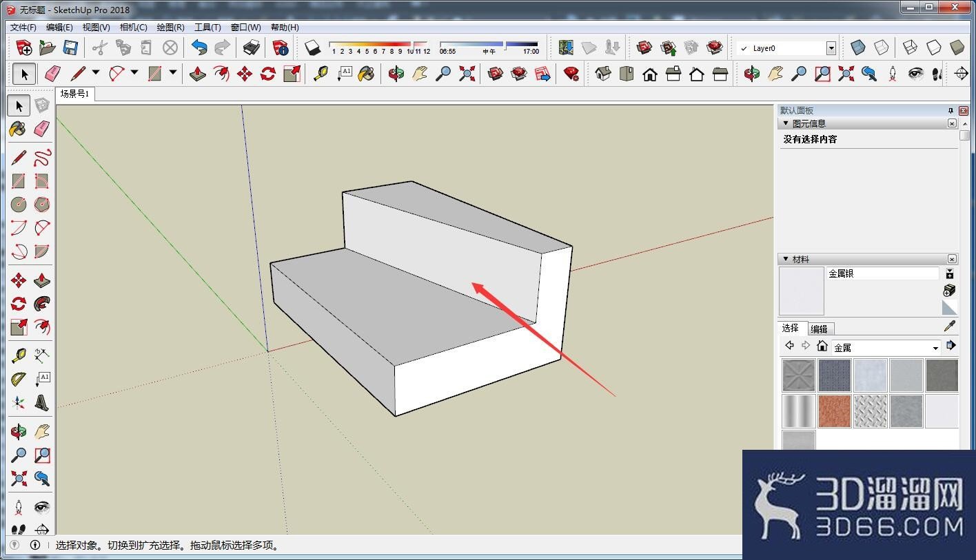Select the Eraser tool in top toolbar
This screenshot has height=560, width=976.
pos(53,74)
